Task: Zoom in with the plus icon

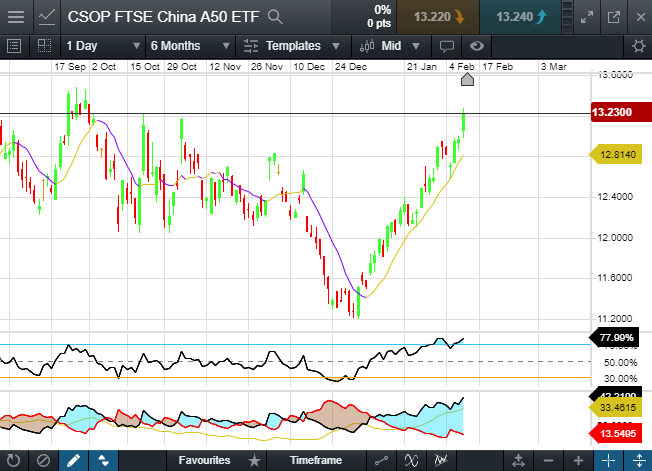Action: click(x=578, y=461)
